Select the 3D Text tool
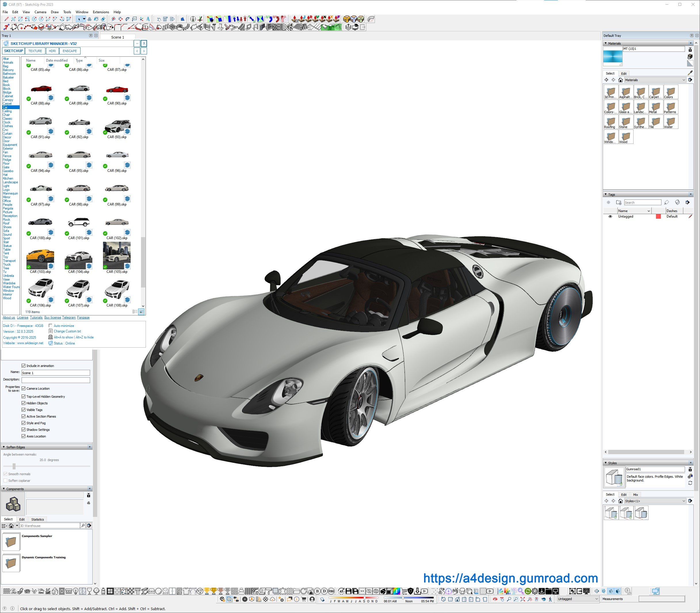 coord(148,19)
